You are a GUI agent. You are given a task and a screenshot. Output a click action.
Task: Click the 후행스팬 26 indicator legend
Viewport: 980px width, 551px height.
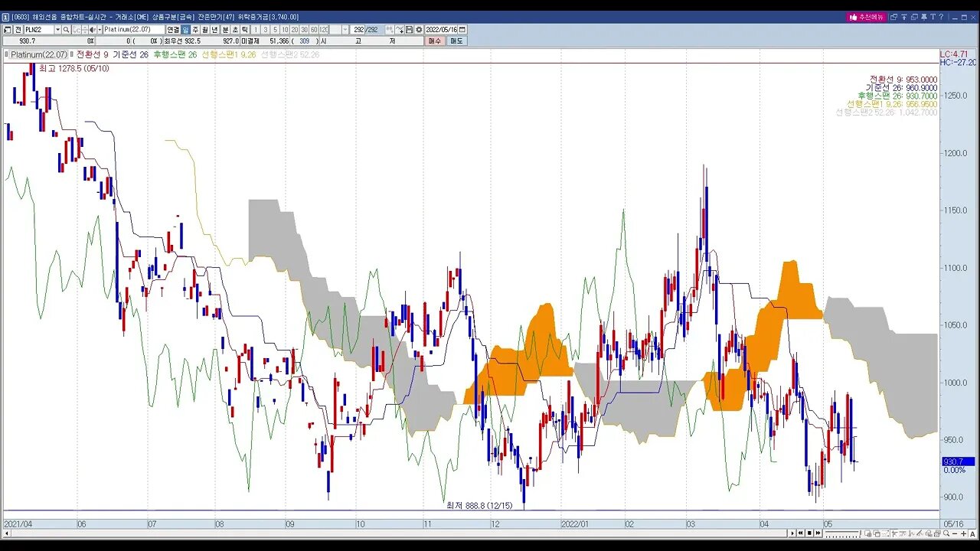(x=175, y=54)
